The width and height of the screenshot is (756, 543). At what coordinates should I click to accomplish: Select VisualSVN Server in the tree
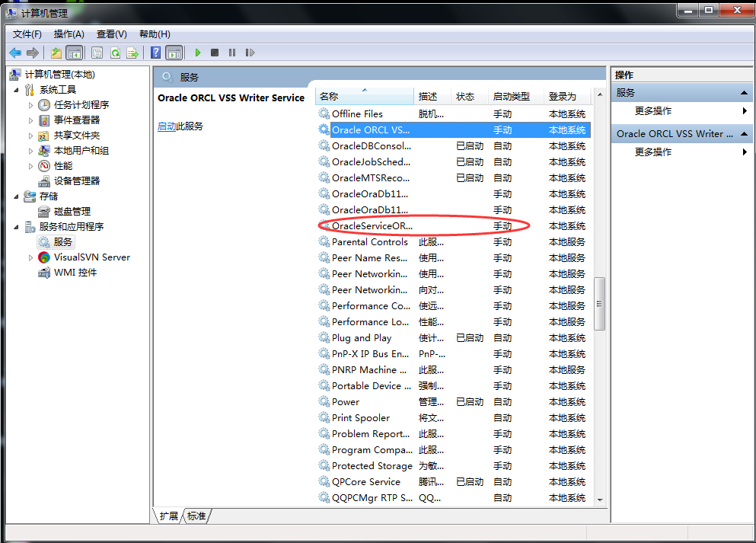tap(91, 257)
